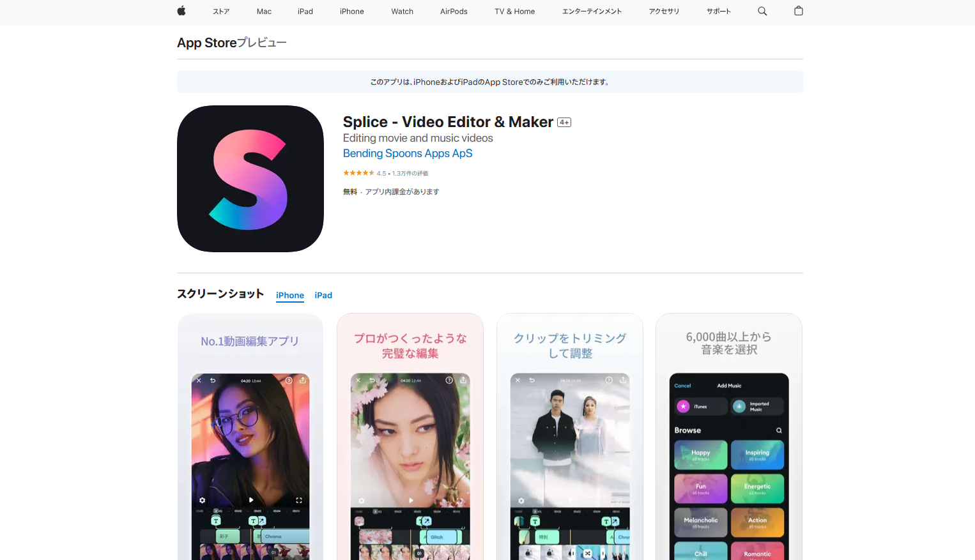Click the fullscreen icon in the video preview
Viewport: 975px width, 560px height.
(x=298, y=499)
